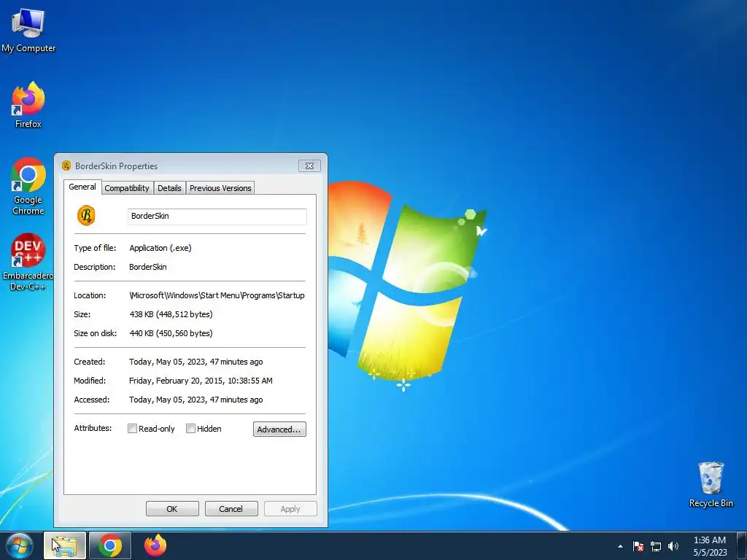Switch to the Previous Versions tab
This screenshot has width=747, height=560.
pos(220,188)
